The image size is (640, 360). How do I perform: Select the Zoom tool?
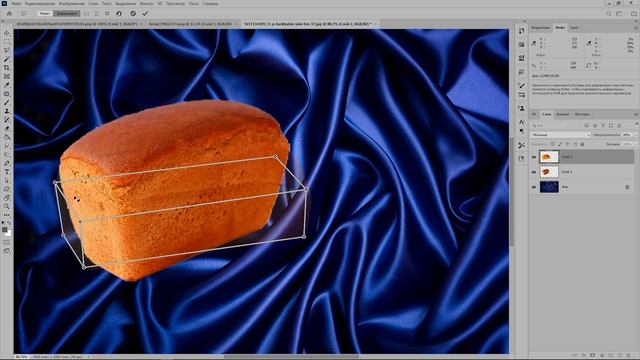(7, 207)
